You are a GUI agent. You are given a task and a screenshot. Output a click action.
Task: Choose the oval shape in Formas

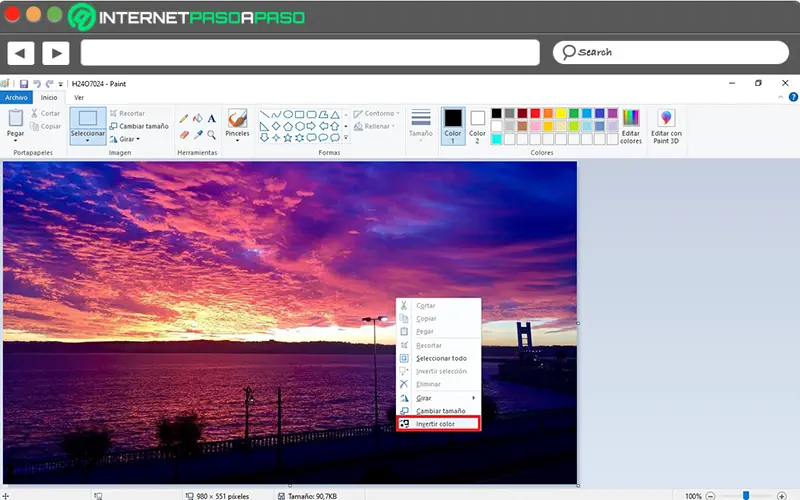(288, 114)
